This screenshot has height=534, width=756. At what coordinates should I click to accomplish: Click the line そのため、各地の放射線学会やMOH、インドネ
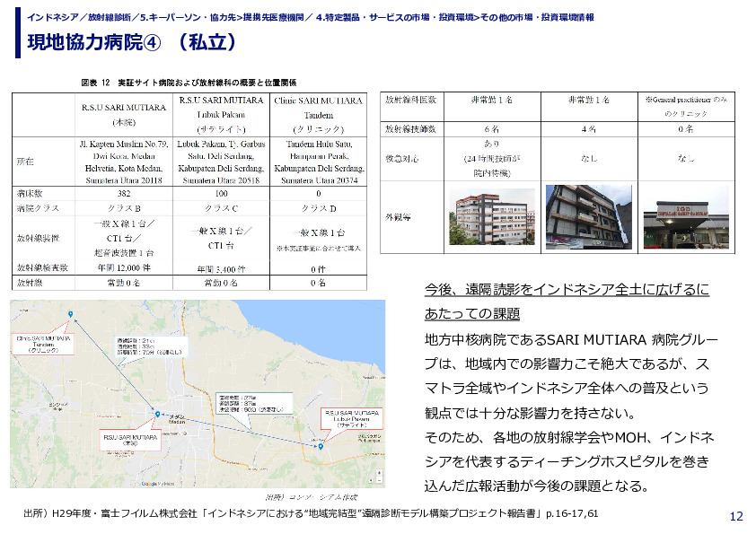569,438
